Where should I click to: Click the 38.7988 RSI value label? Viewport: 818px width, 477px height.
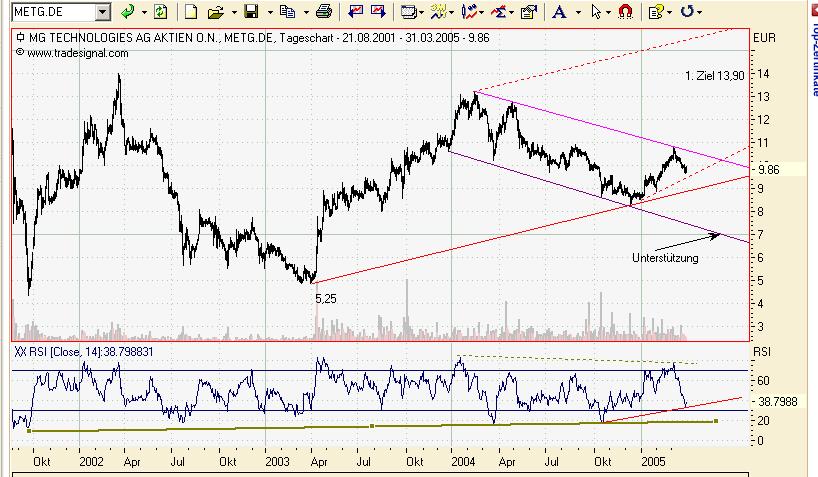[777, 402]
